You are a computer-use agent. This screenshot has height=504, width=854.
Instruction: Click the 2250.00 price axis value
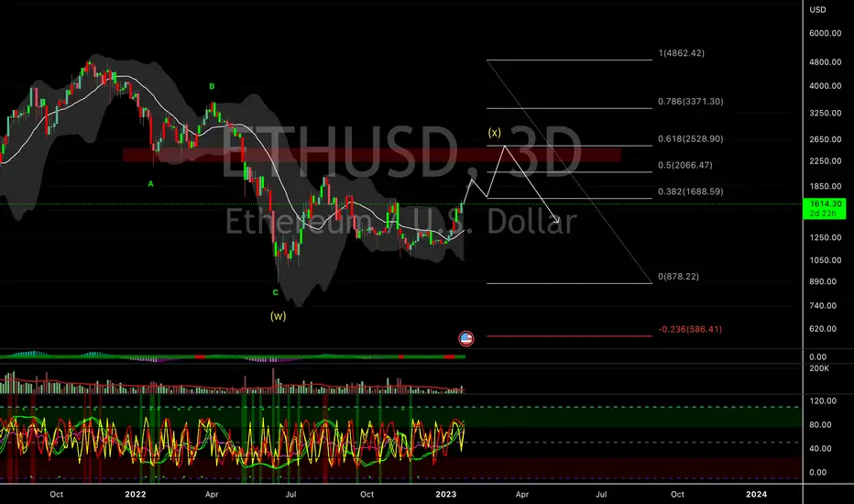point(825,161)
